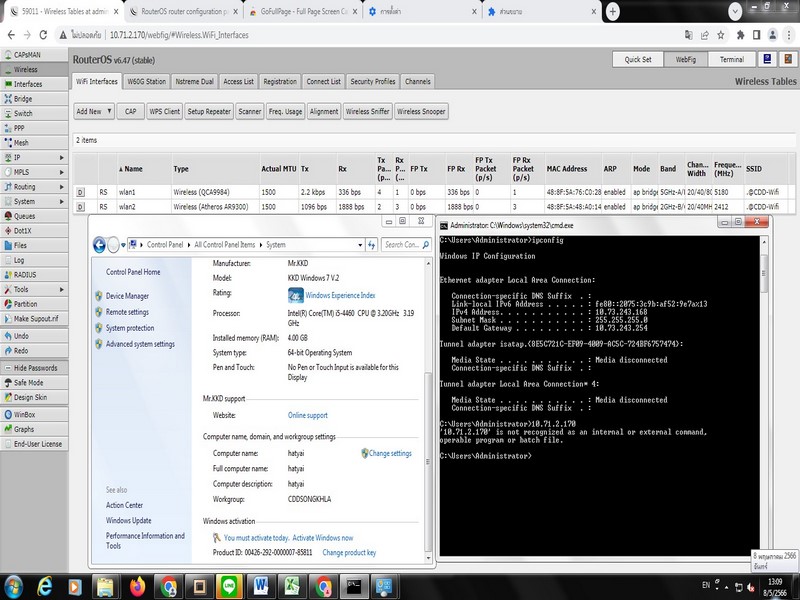
Task: Open Firefox from the taskbar
Action: (137, 587)
